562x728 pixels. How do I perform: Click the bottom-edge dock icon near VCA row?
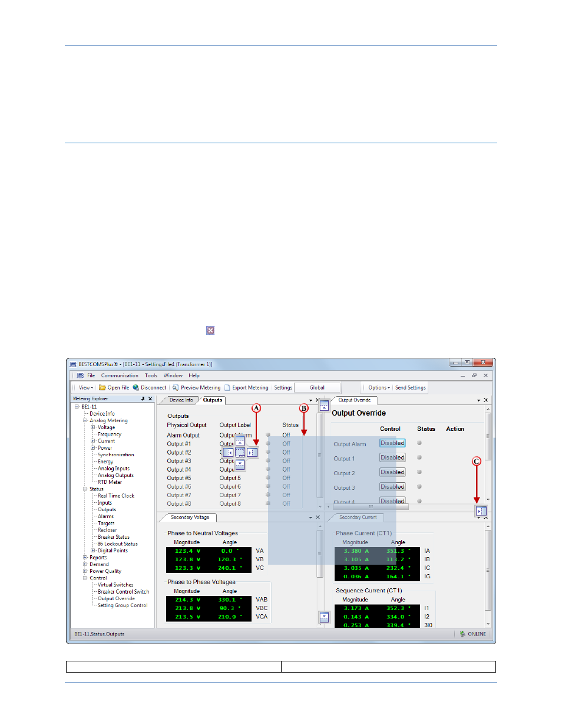tap(324, 617)
